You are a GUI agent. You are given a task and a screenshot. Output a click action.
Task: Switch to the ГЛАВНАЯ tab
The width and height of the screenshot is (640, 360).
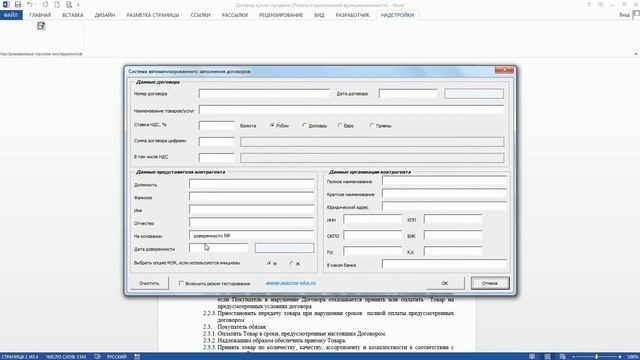click(40, 15)
